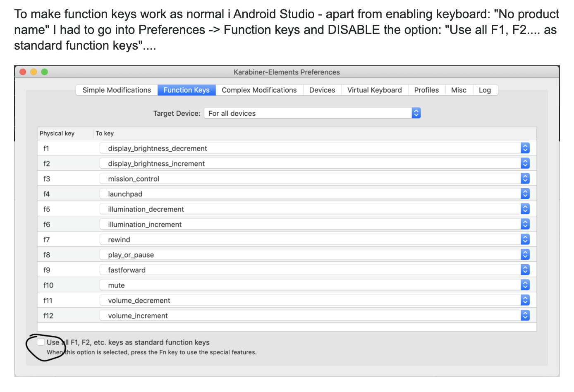Open the Misc tab

pyautogui.click(x=459, y=90)
